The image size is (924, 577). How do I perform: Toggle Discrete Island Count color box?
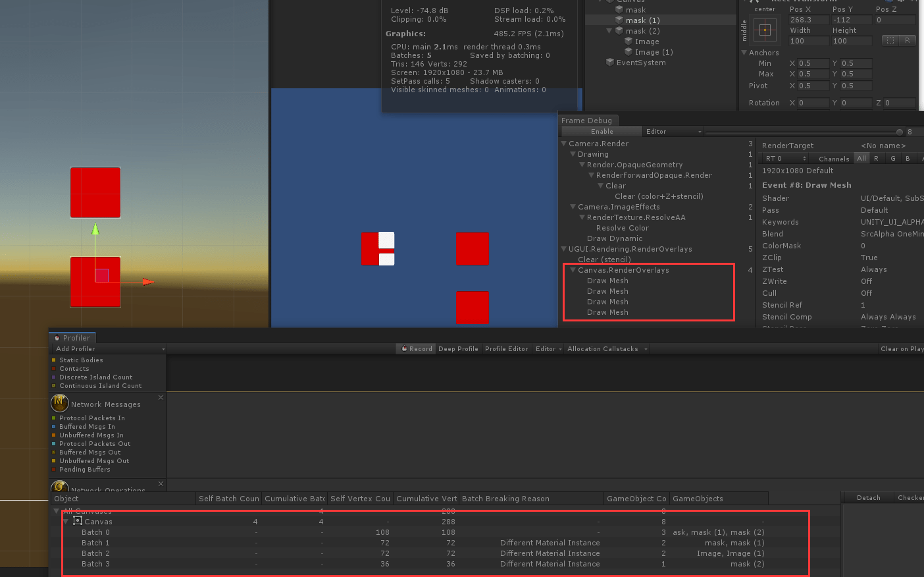[x=53, y=377]
